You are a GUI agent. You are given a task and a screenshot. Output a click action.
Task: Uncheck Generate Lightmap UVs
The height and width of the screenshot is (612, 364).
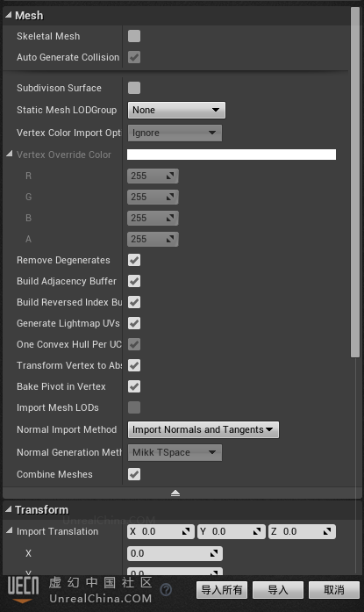[134, 324]
